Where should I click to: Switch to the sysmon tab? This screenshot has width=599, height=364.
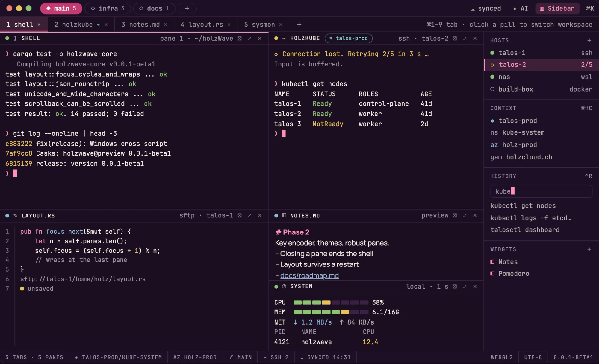click(x=263, y=25)
